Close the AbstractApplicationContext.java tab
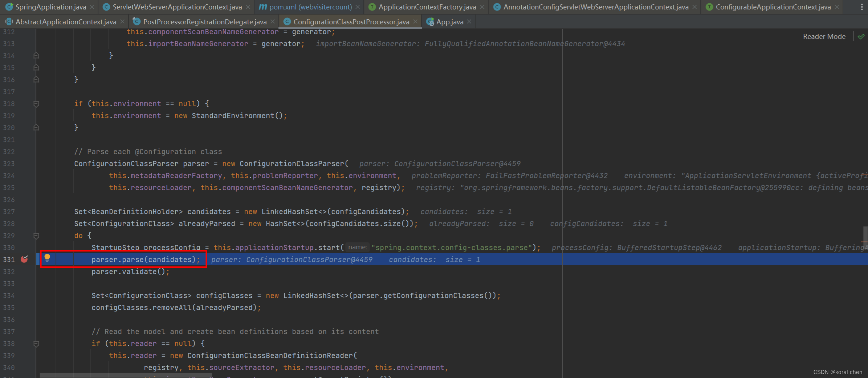868x378 pixels. coord(122,22)
